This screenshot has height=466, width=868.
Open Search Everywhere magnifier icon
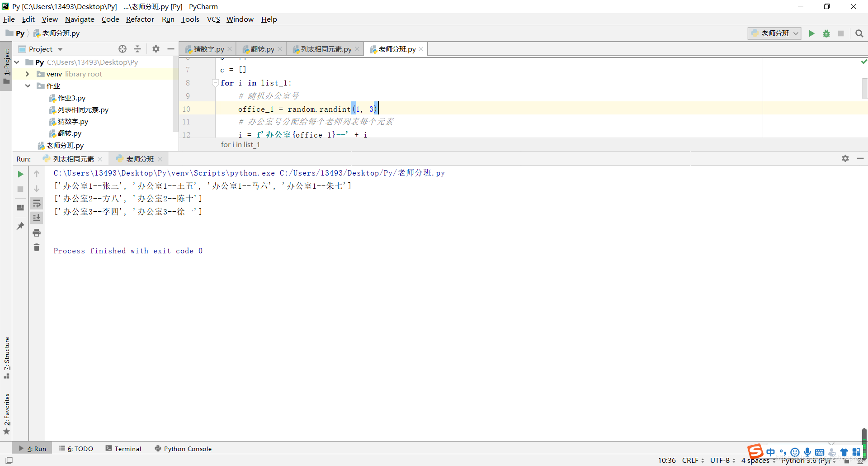pos(859,33)
